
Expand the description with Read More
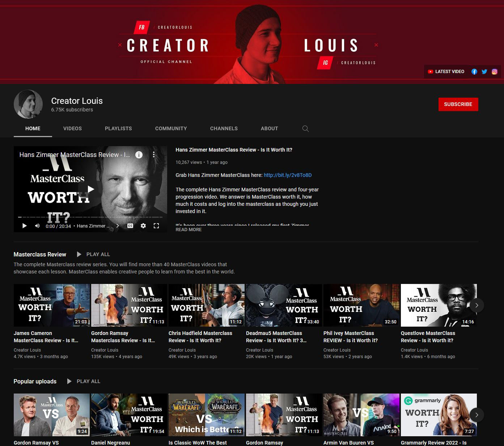coord(189,230)
